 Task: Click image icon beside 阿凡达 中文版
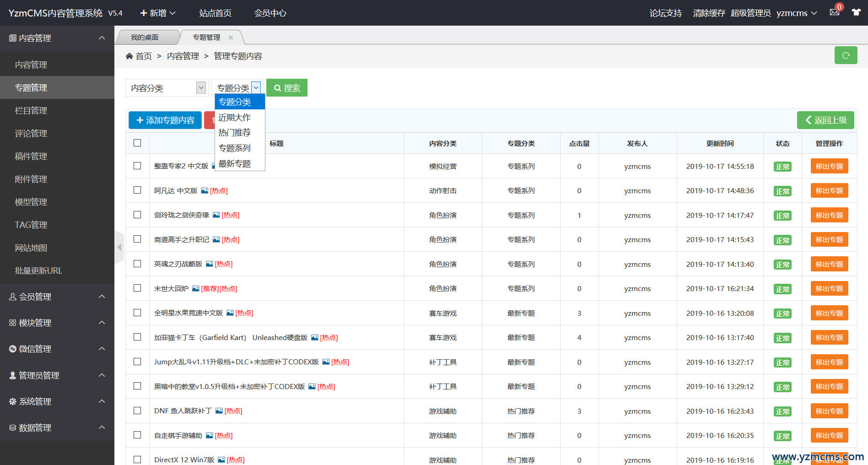coord(205,191)
